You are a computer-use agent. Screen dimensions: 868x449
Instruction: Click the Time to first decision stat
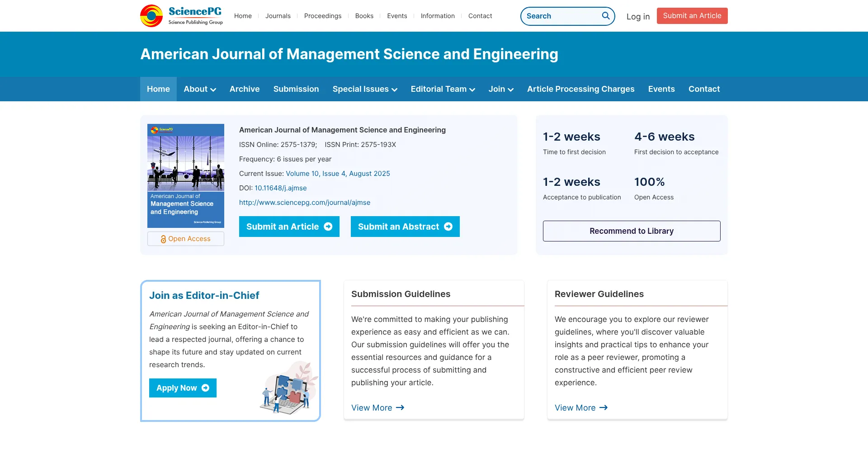574,143
